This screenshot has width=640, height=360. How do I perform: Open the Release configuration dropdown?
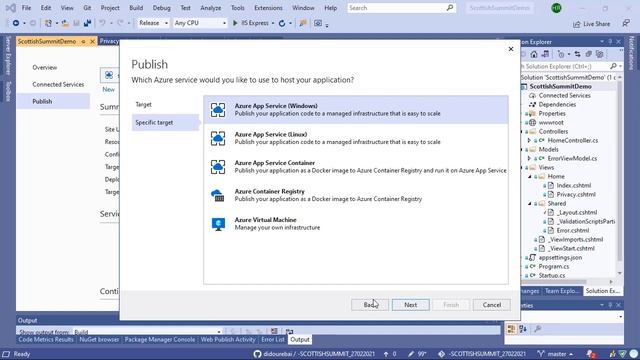(153, 23)
